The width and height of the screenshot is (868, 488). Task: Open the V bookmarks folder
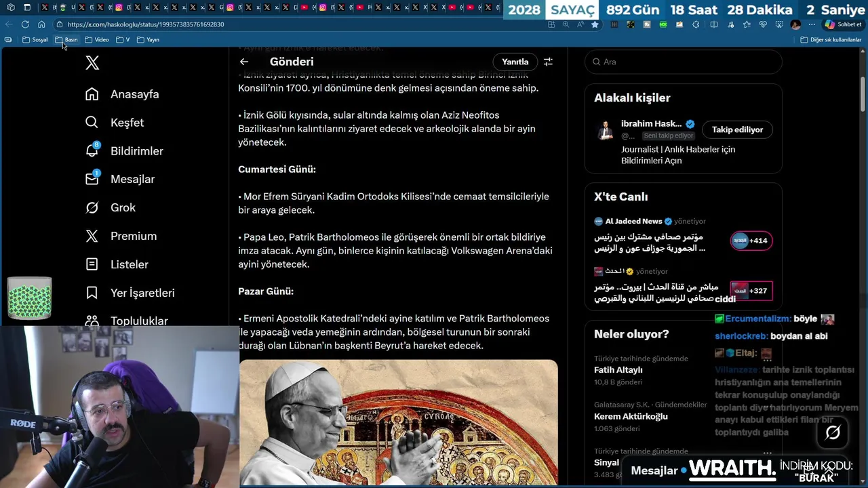(x=123, y=40)
